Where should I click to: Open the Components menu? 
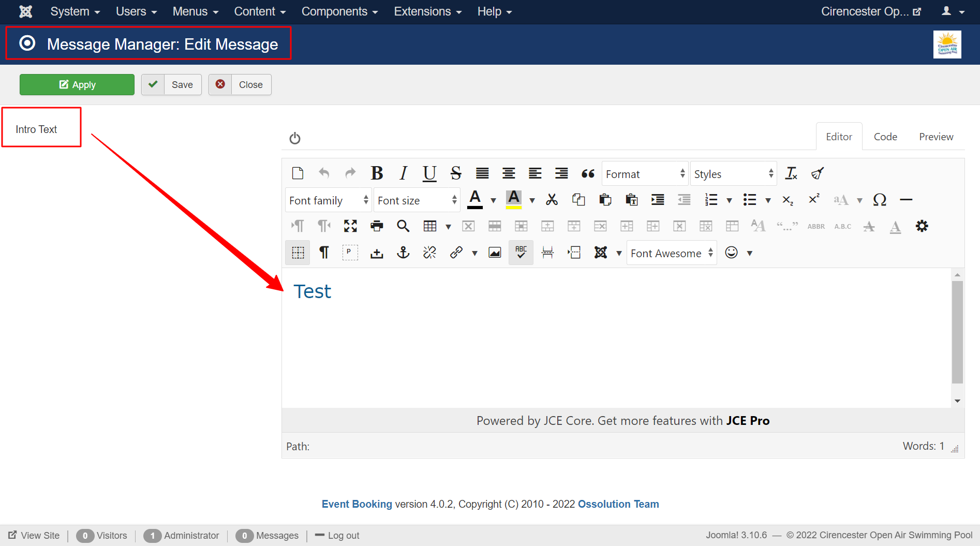coord(339,11)
